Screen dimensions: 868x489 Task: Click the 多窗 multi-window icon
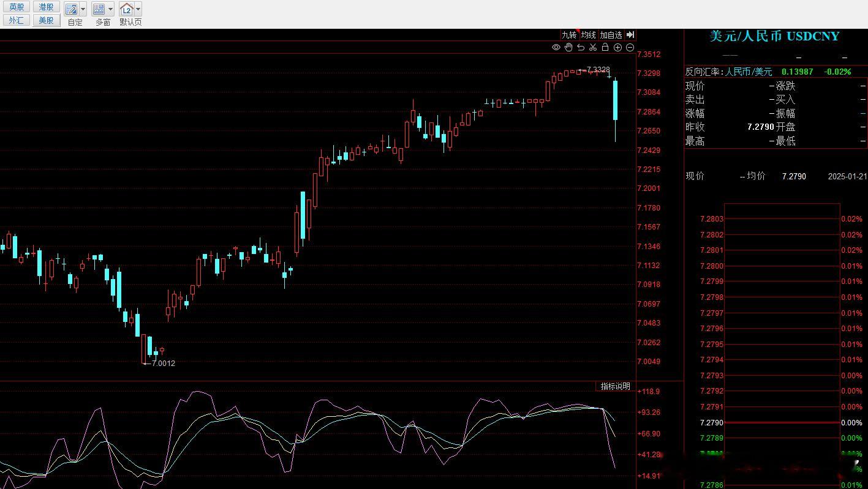(x=99, y=9)
